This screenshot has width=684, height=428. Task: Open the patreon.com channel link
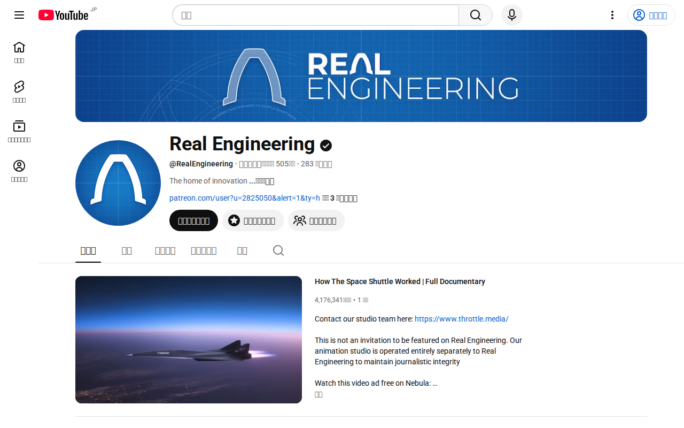[244, 198]
